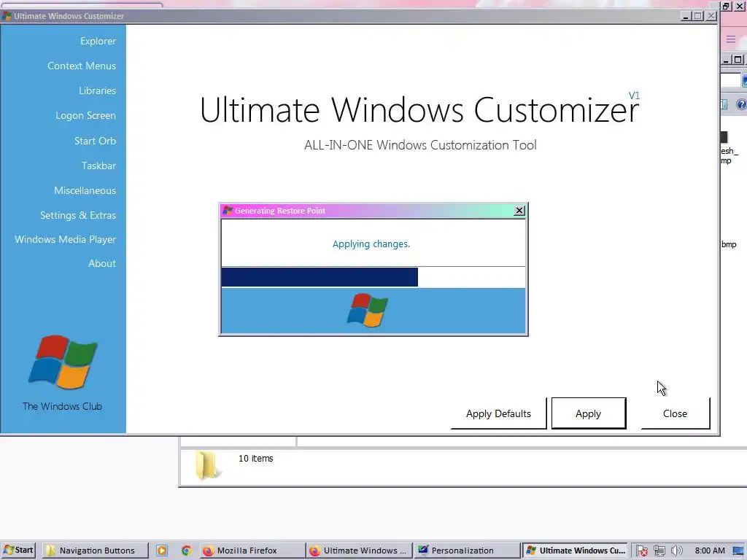Click the 8:00 AM clock
The height and width of the screenshot is (560, 747).
(710, 551)
